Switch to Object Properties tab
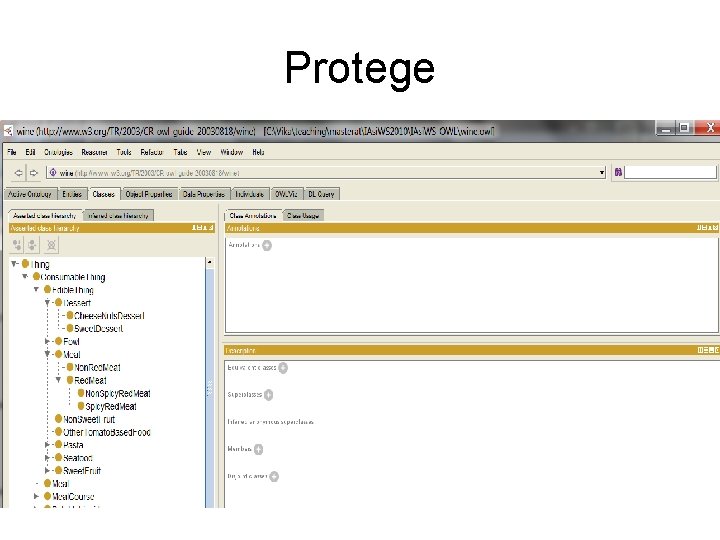 149,194
